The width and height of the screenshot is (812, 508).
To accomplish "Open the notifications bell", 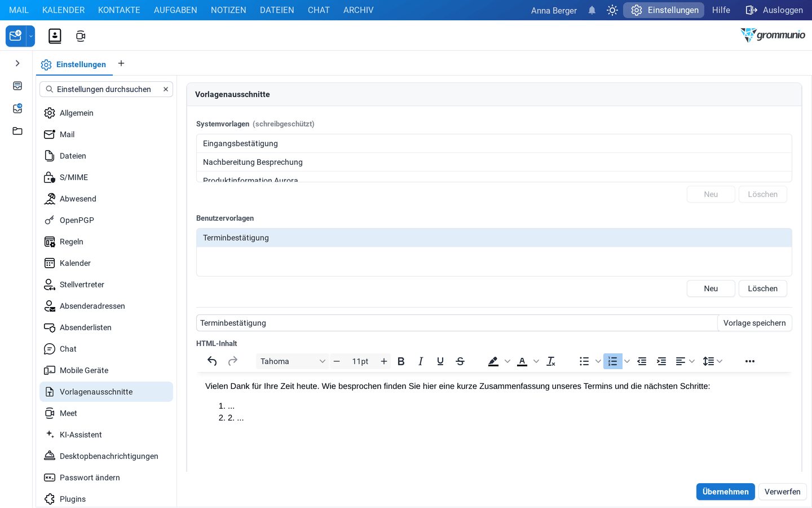I will coord(592,10).
